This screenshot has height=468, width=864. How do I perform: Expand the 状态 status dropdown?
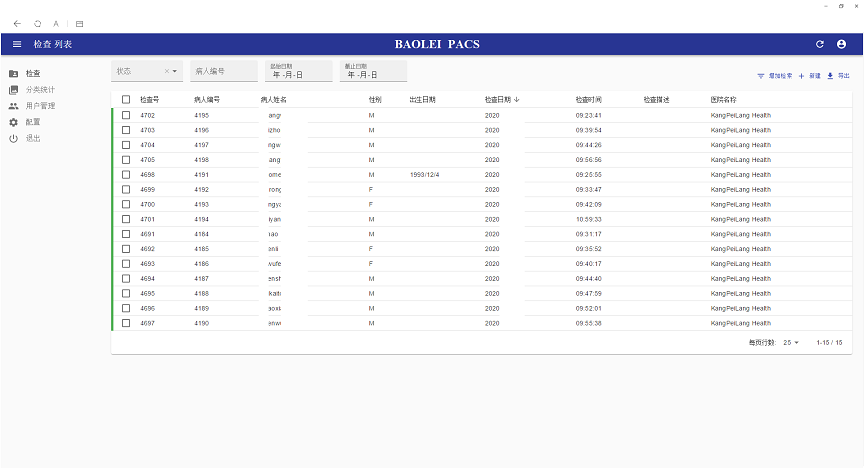(175, 71)
